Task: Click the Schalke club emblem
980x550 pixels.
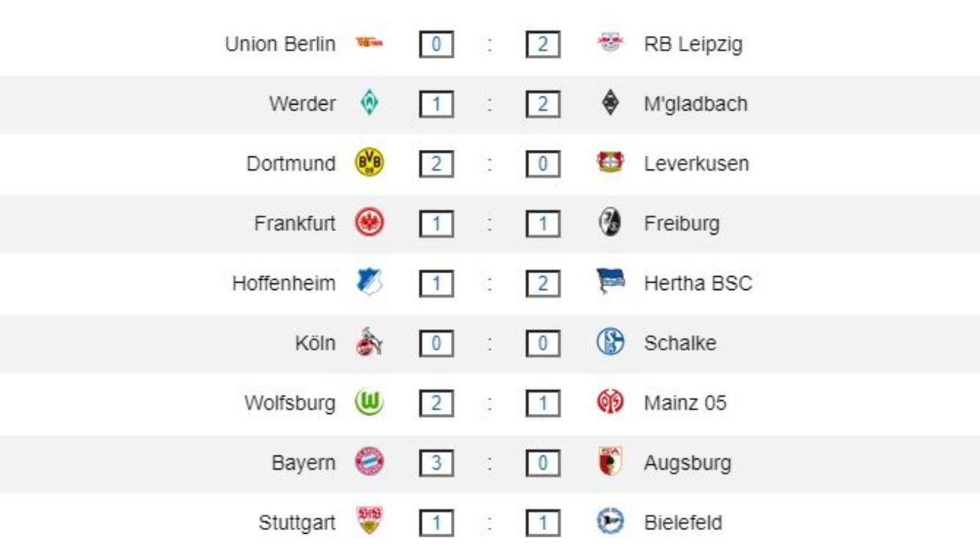Action: point(610,343)
